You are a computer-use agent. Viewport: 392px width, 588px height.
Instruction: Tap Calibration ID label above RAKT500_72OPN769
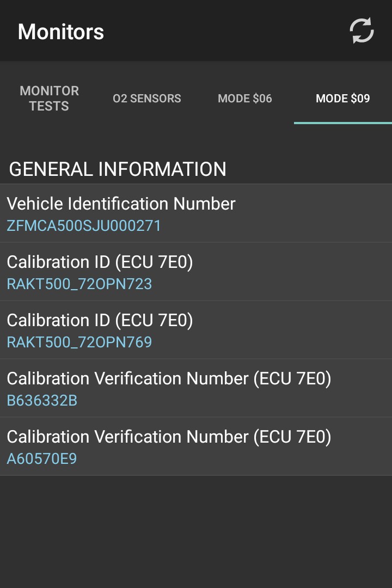100,320
